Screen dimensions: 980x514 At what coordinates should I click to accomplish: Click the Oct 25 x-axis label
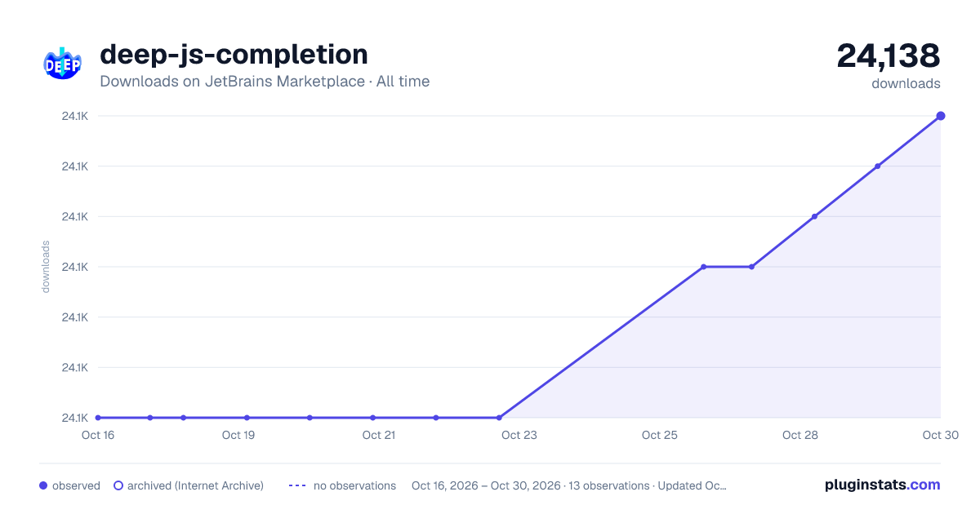[660, 435]
